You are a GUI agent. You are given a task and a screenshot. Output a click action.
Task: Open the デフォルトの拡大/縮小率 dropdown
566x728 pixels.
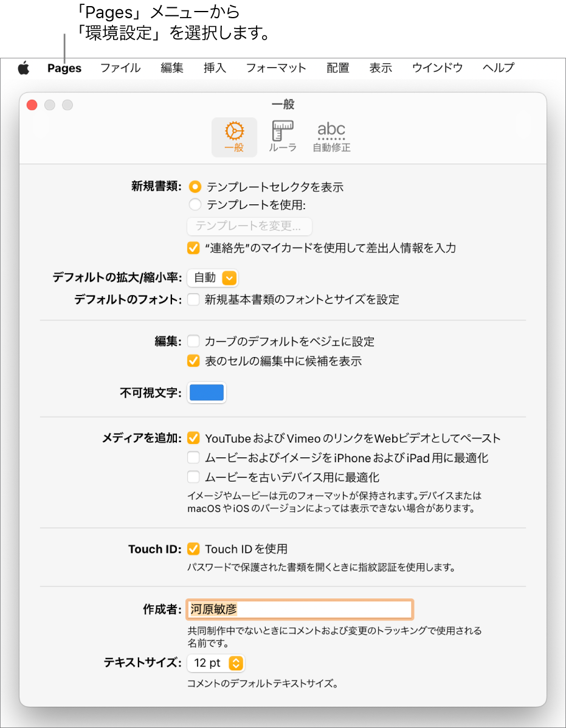[x=212, y=277]
